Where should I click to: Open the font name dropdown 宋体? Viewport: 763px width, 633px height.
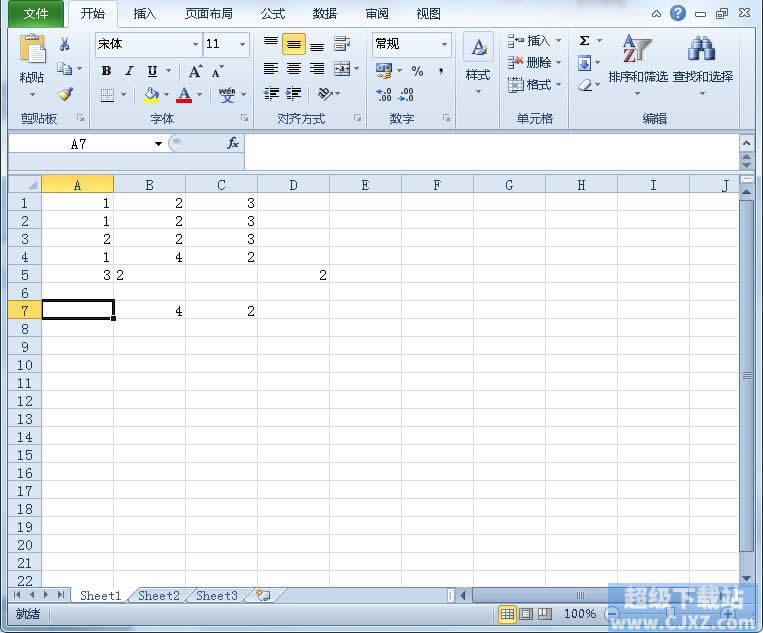point(195,44)
